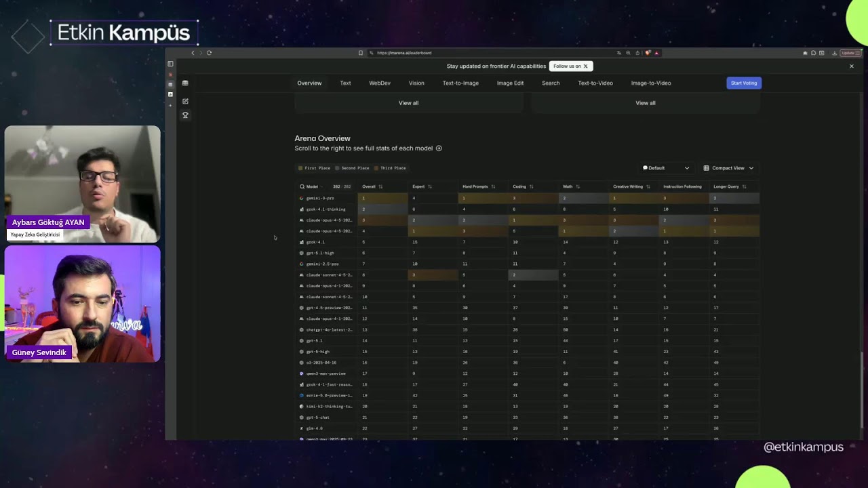Click the gpt-4.5-preview model name
Screen dimensions: 868x488
pos(329,308)
